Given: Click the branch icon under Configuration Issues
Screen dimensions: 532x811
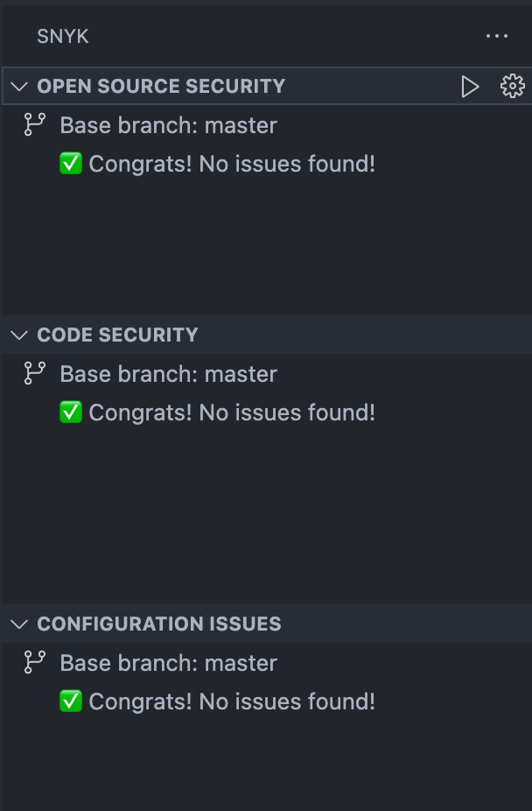Looking at the screenshot, I should [x=33, y=663].
